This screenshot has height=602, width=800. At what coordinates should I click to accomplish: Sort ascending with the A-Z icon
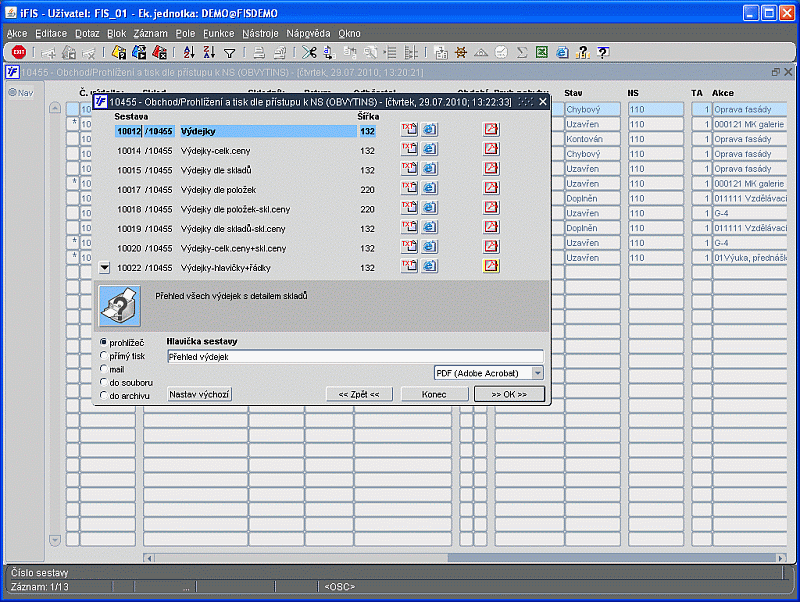[x=189, y=52]
